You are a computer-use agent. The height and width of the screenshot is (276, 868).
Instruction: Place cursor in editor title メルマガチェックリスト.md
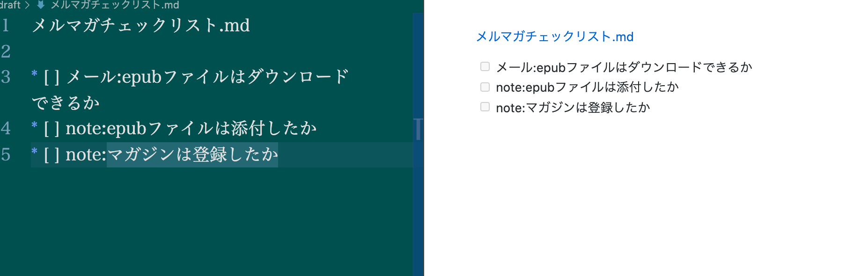(x=140, y=25)
